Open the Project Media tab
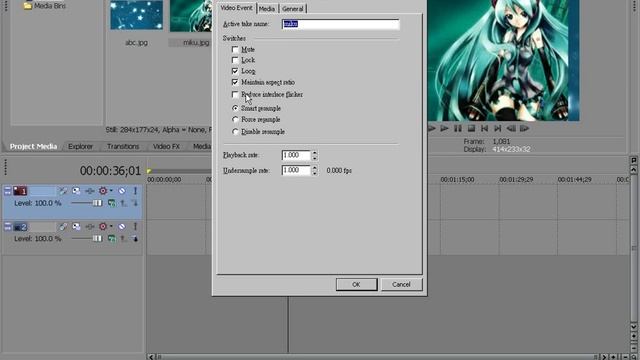This screenshot has height=360, width=640. pos(33,146)
